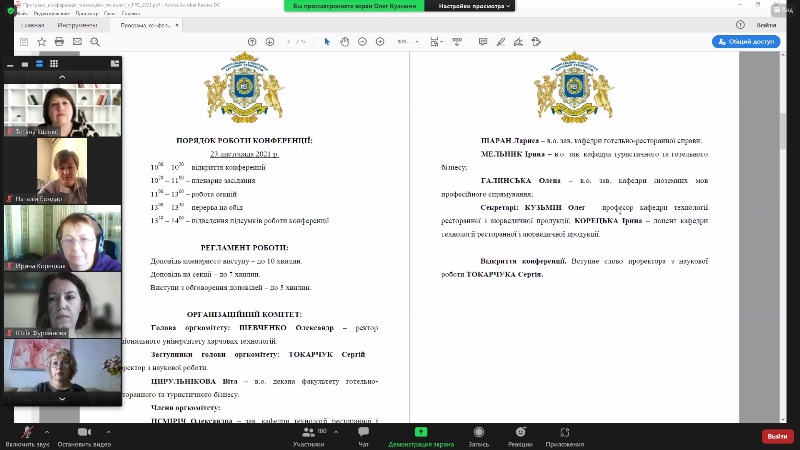Expand participants options arrow
The height and width of the screenshot is (450, 800).
coord(336,432)
